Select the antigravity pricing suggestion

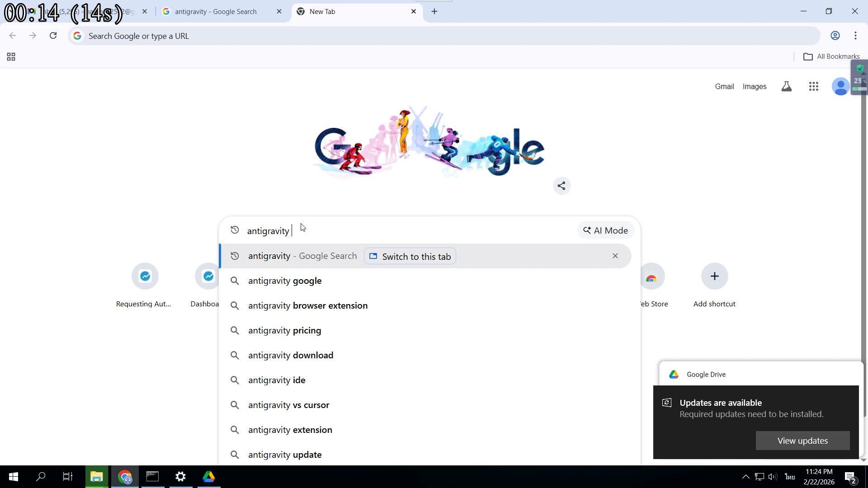click(x=284, y=330)
